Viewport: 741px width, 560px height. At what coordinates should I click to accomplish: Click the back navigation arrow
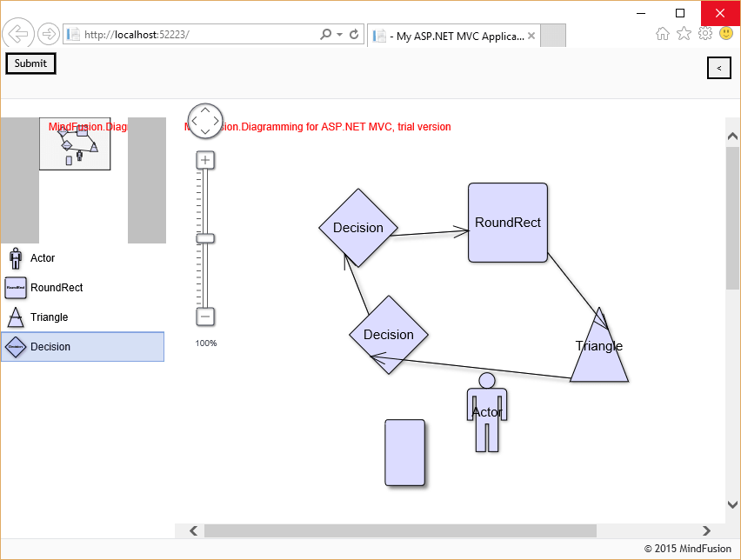17,34
